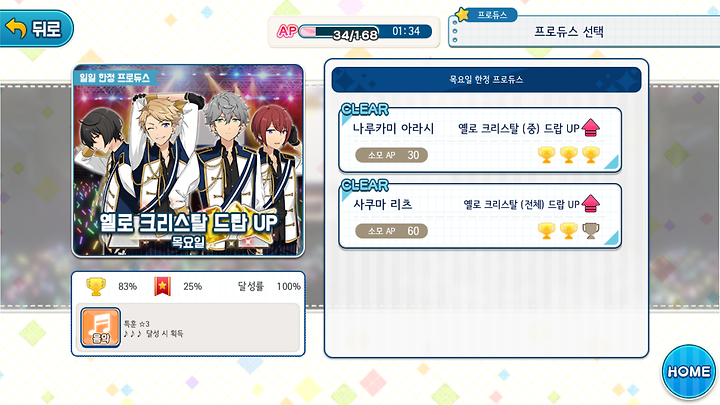Screen dimensions: 720x405
Task: Click the gold trophy icon showing 83%
Action: click(x=96, y=287)
